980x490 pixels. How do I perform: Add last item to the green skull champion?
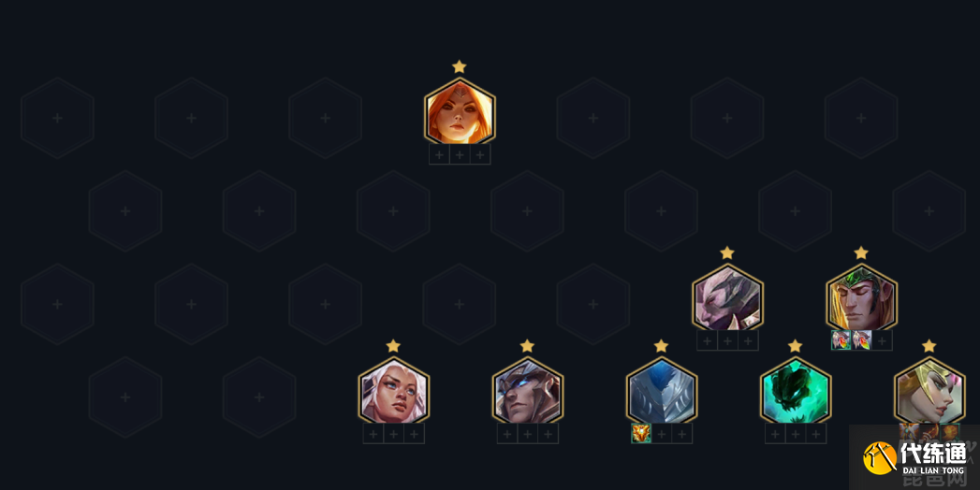click(x=815, y=434)
